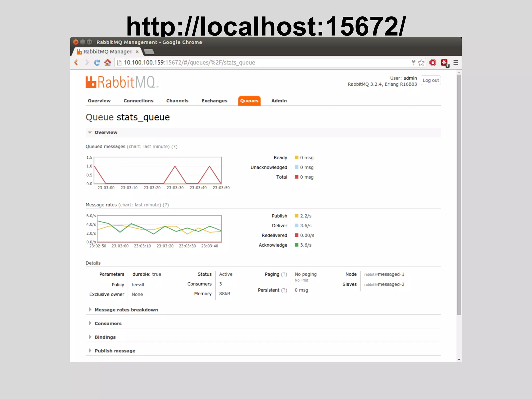
Task: Click the 88kB memory value
Action: coord(225,294)
